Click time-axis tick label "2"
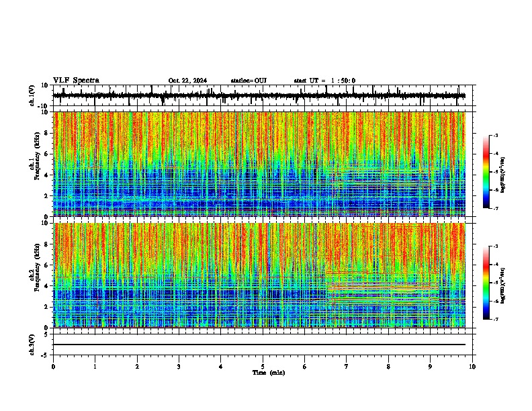532x411 pixels. pos(137,367)
